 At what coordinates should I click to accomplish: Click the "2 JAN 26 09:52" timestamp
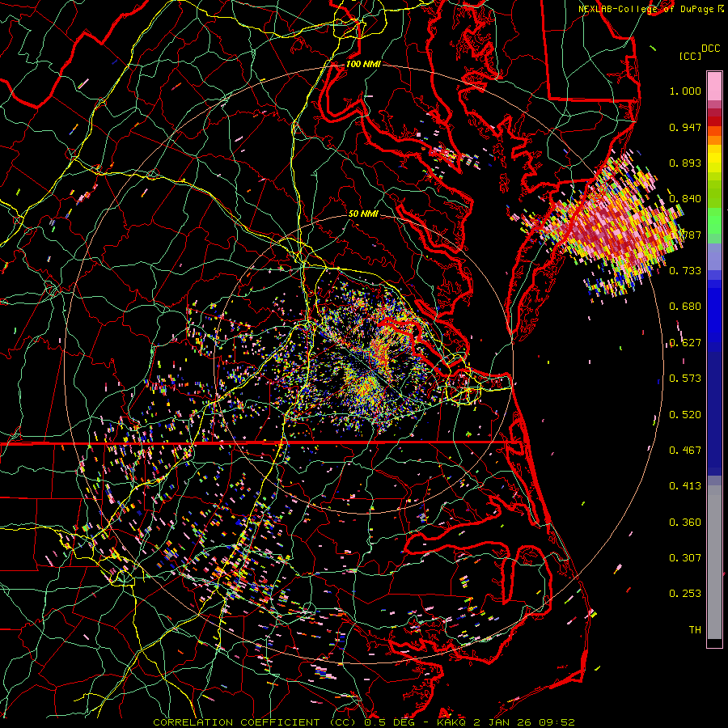[x=524, y=722]
